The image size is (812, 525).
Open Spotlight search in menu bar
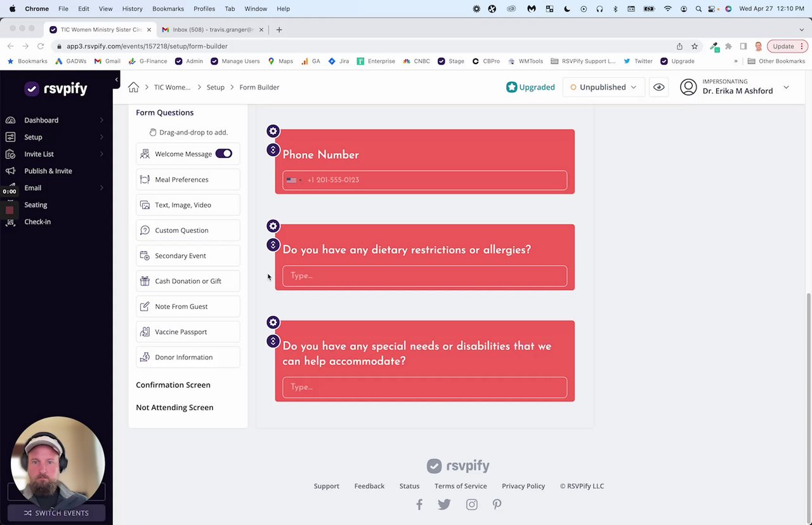(x=698, y=9)
